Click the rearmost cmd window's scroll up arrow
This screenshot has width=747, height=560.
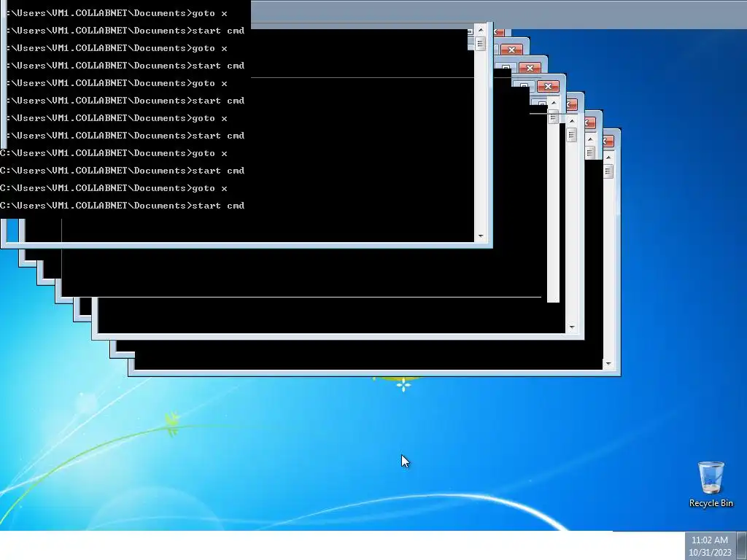[608, 157]
